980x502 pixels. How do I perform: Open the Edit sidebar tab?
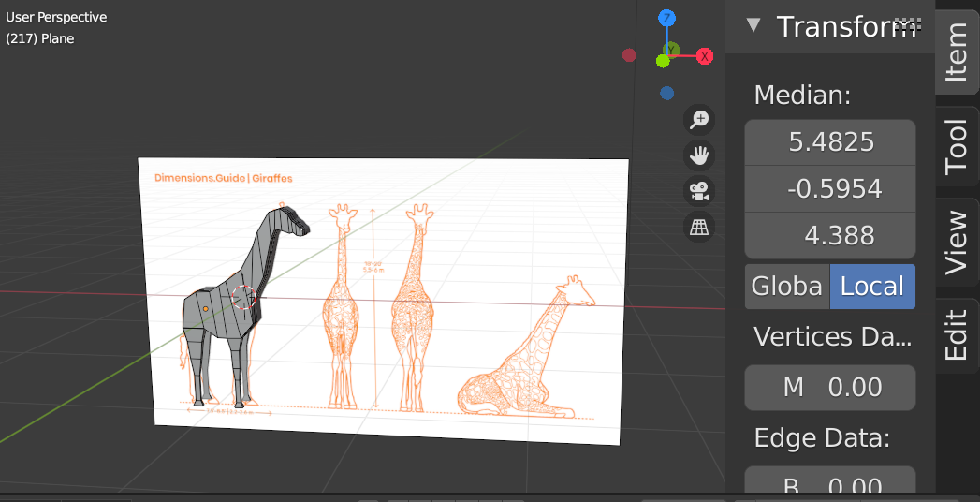coord(957,335)
